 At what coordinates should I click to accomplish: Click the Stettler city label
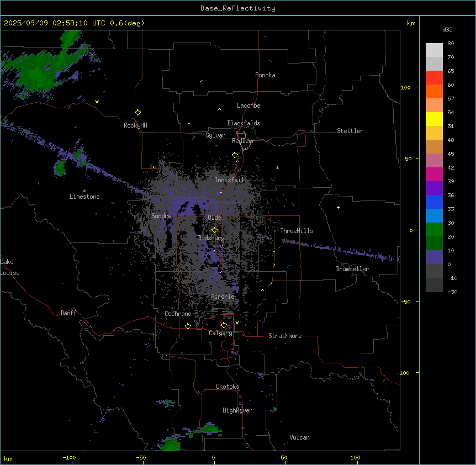pos(350,131)
